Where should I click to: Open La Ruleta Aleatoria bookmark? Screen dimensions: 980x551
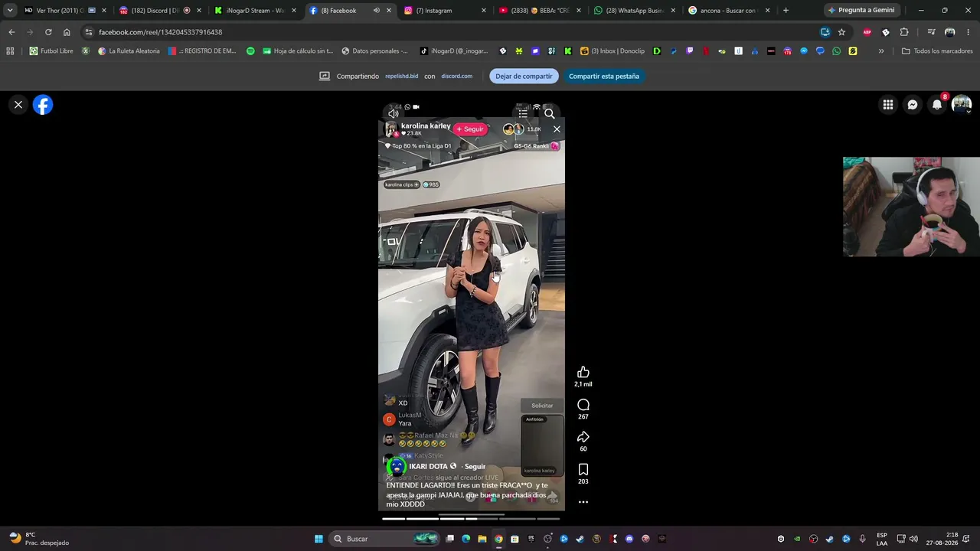129,51
